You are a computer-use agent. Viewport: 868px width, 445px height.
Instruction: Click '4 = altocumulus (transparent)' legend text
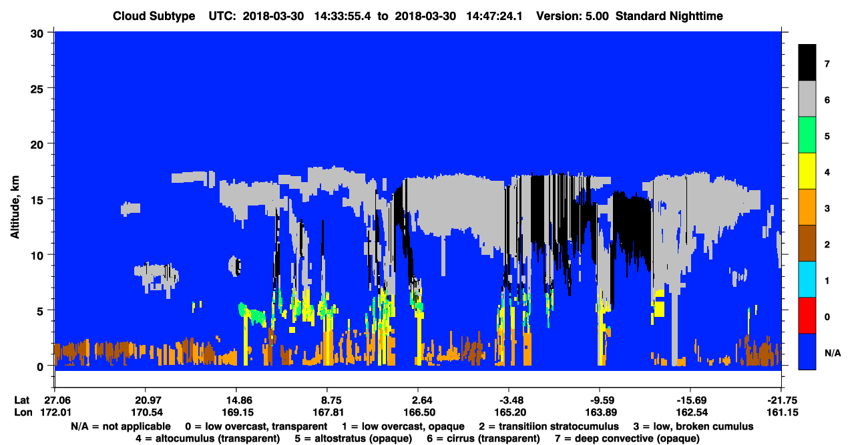coord(208,438)
